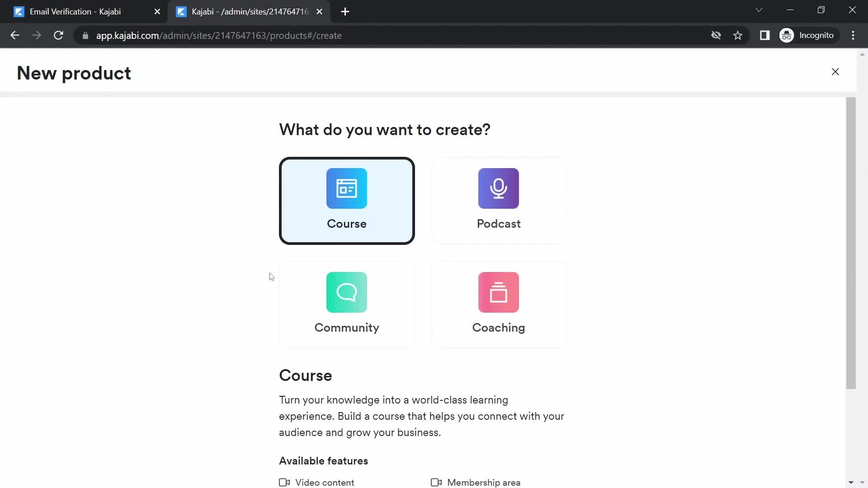Viewport: 868px width, 488px height.
Task: Click the Available features heading
Action: tap(323, 461)
